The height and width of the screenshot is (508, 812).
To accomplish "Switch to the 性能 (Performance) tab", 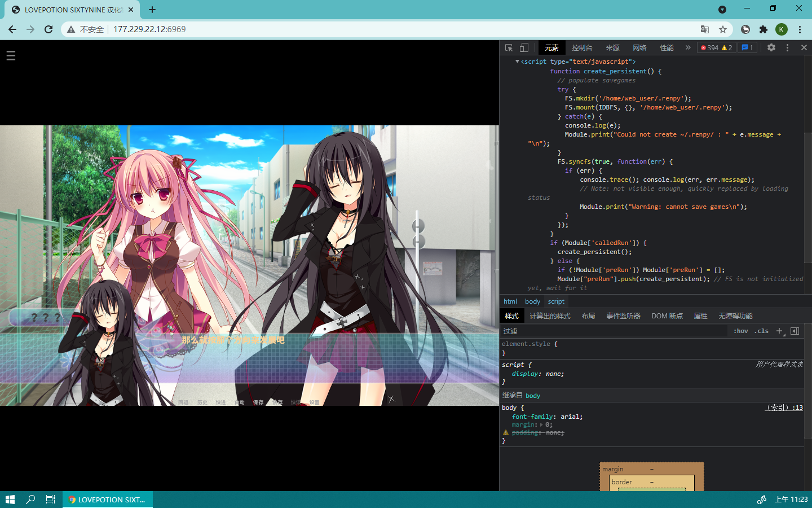I will coord(667,47).
